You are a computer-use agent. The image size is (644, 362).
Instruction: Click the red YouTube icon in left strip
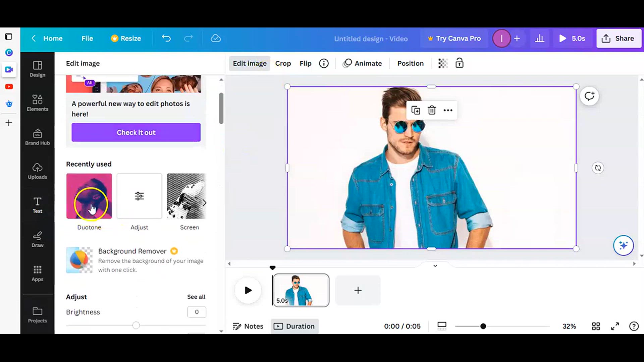point(9,87)
